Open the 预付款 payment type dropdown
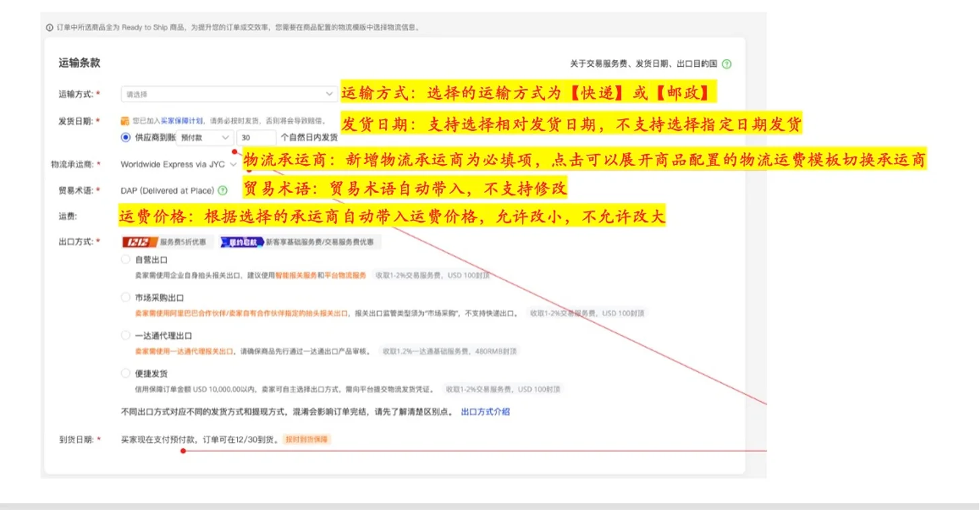Screen dimensions: 980x510 tap(205, 137)
